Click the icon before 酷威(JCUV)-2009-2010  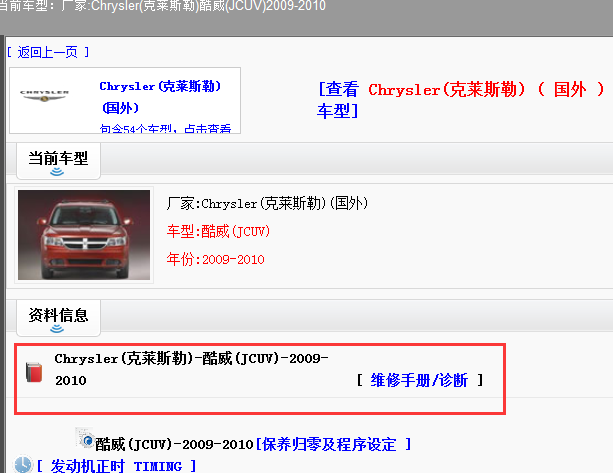tap(85, 437)
